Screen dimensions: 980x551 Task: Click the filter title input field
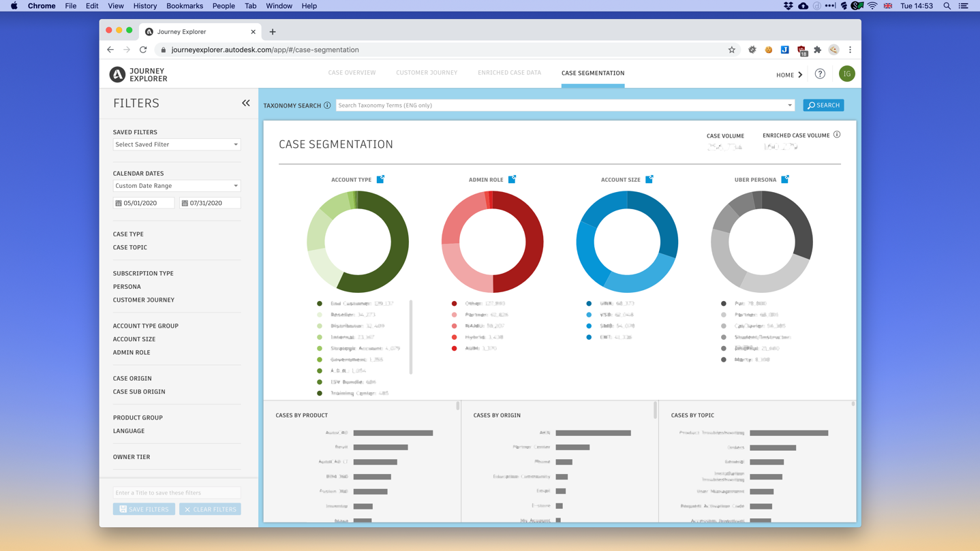tap(177, 492)
